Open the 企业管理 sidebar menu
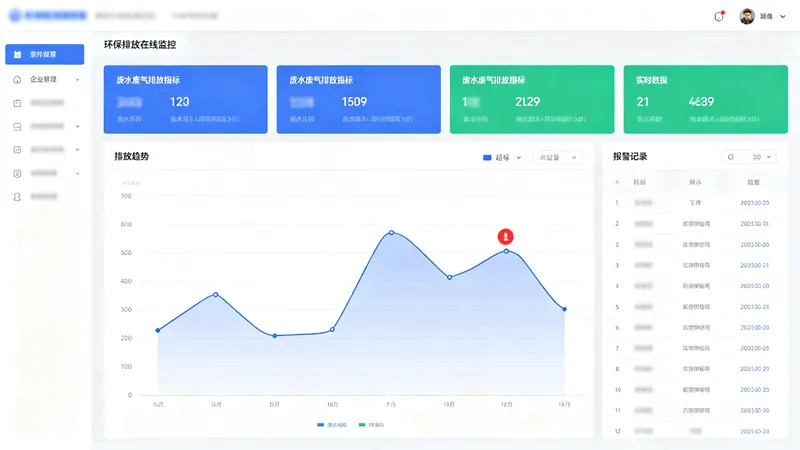This screenshot has height=450, width=800. pos(45,80)
